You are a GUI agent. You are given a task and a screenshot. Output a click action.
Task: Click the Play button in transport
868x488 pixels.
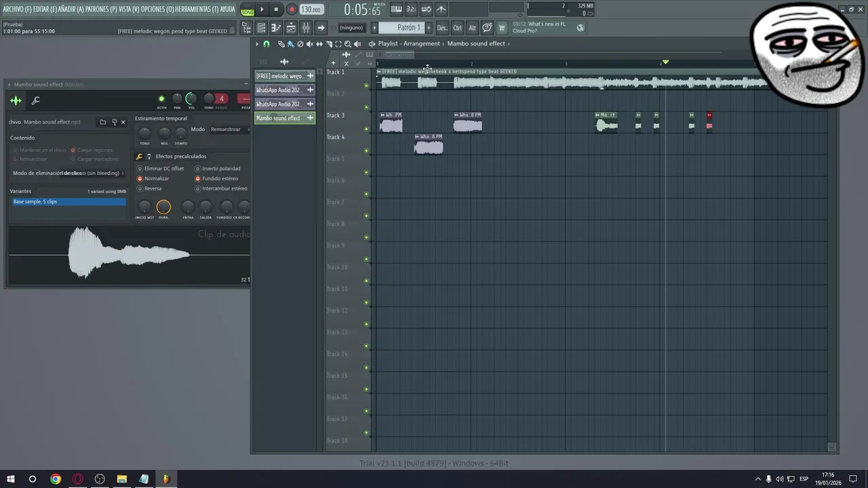tap(262, 9)
